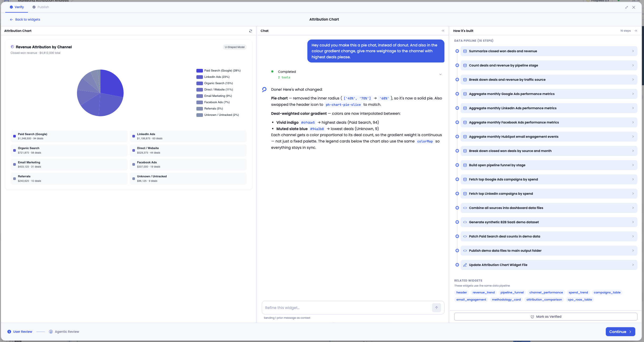Image resolution: width=644 pixels, height=342 pixels.
Task: Click the shrink dialog icon at top right
Action: click(x=626, y=7)
